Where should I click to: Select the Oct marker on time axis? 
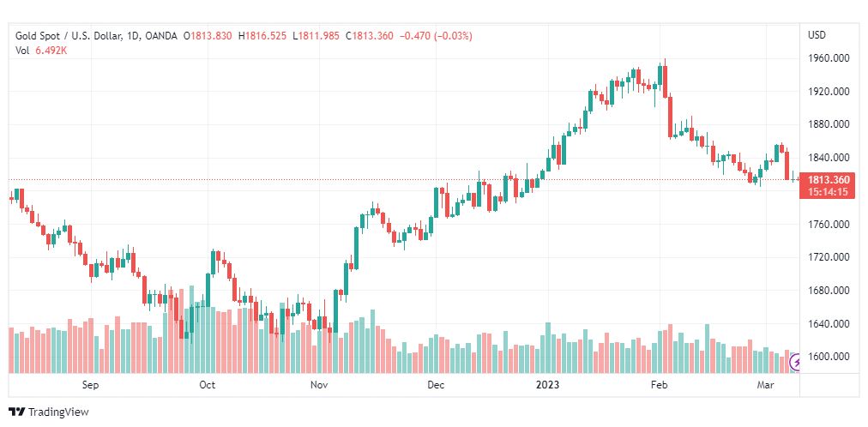207,385
